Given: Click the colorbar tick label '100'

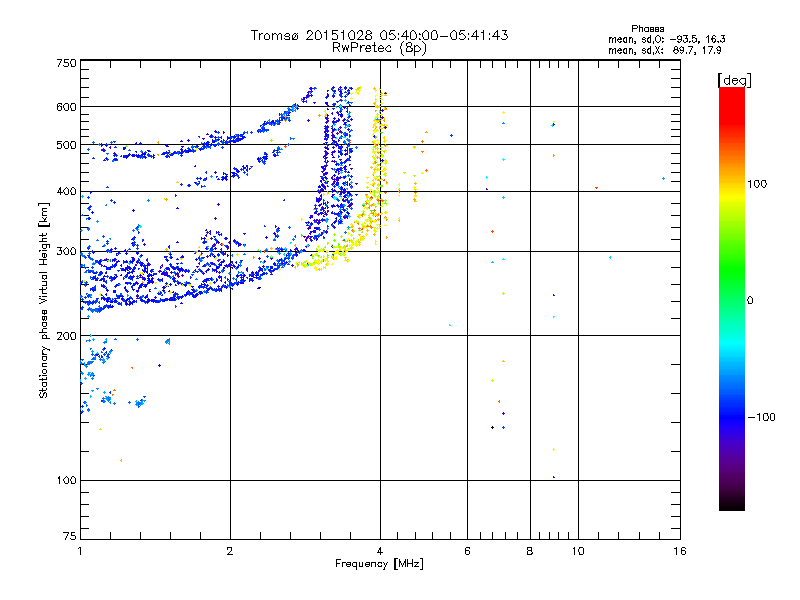Looking at the screenshot, I should (757, 184).
